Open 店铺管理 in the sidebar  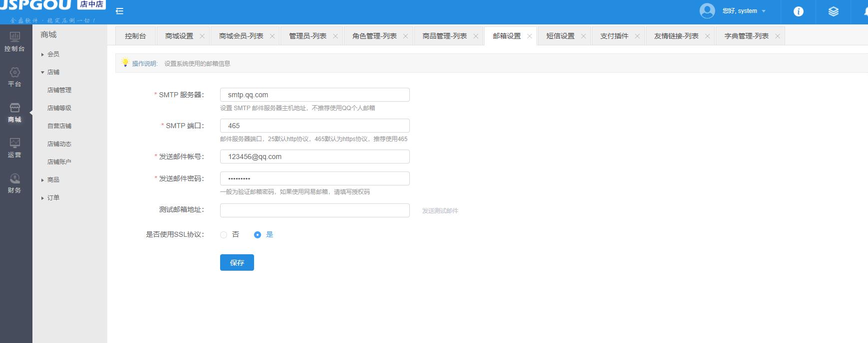point(59,90)
